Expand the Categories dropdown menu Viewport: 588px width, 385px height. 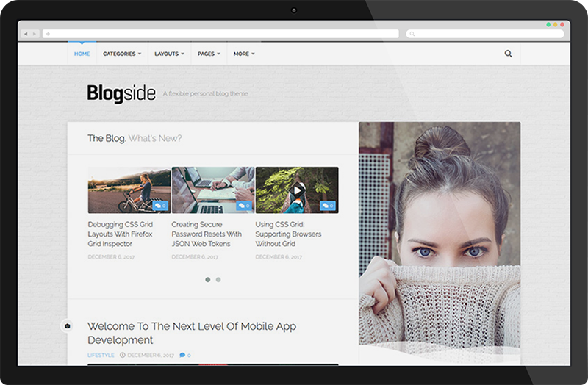pos(122,54)
